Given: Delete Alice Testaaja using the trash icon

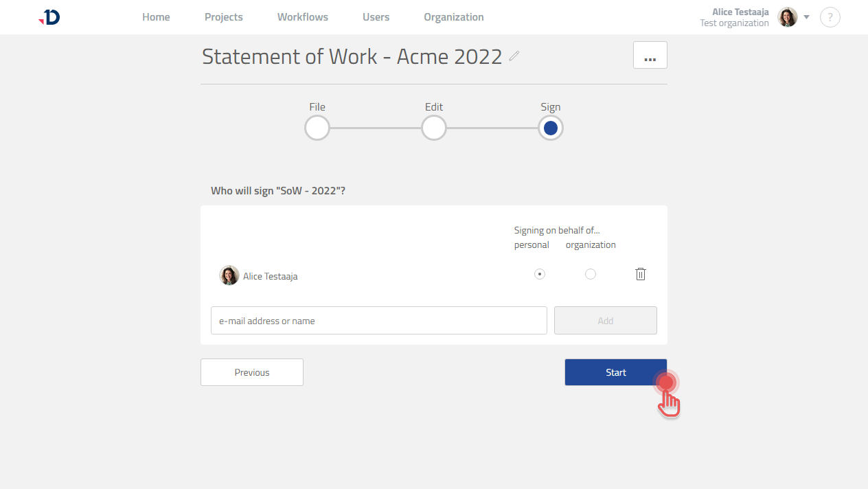Looking at the screenshot, I should point(640,274).
